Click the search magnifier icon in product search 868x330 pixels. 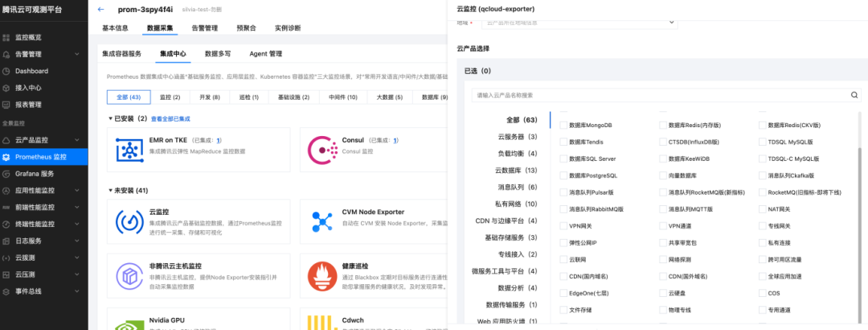854,95
